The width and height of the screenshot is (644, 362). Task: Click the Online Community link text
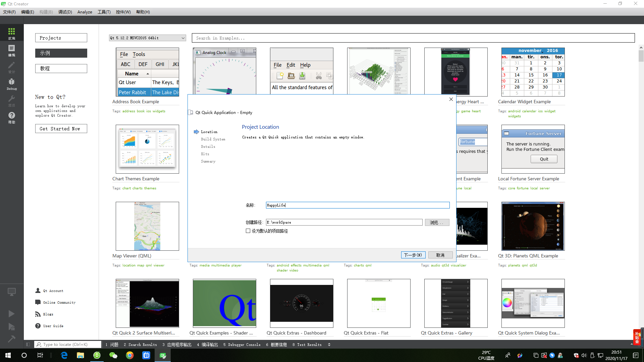tap(59, 302)
